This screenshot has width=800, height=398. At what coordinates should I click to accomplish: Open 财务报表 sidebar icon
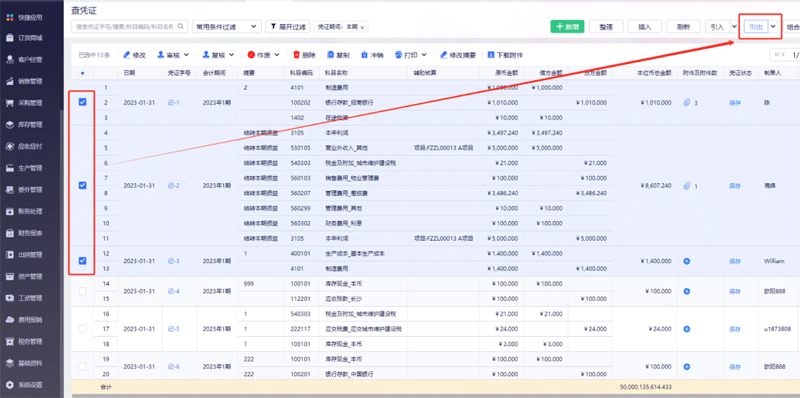pos(10,233)
